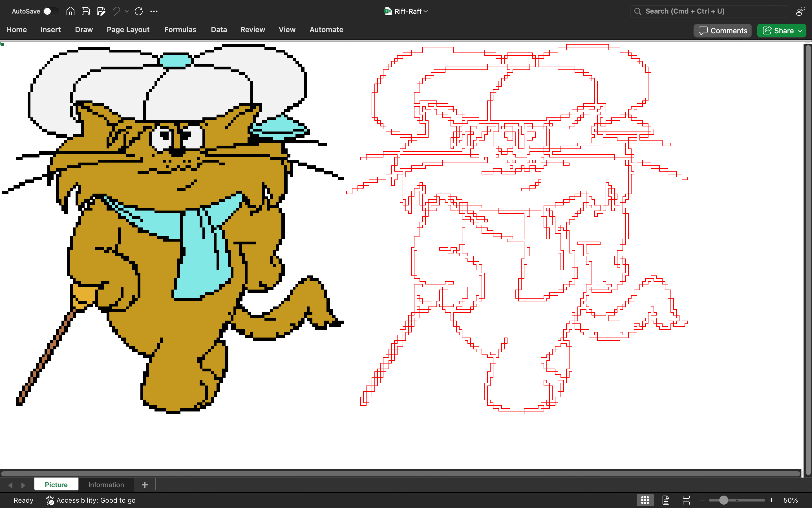Click the Accessibility: Good to go status
This screenshot has height=508, width=812.
(x=91, y=500)
